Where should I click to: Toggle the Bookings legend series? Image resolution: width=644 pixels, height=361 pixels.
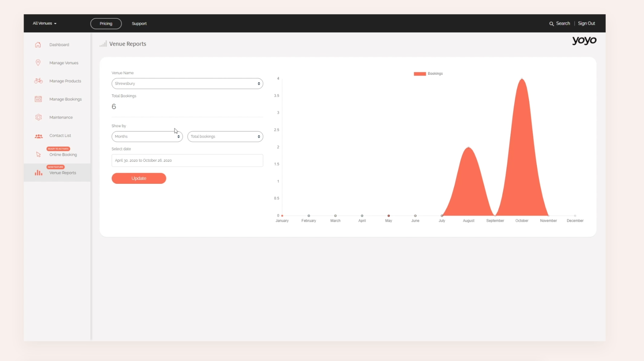pos(428,74)
